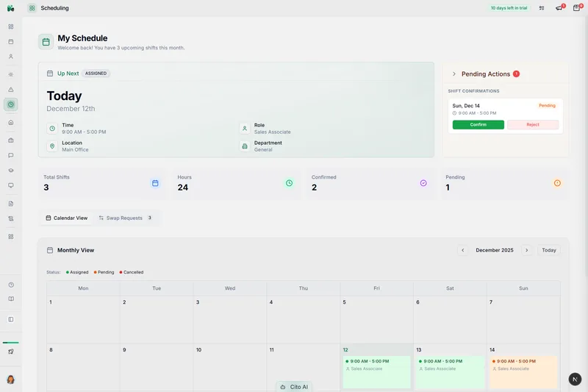
Task: Click the Scheduling module grid icon in the header
Action: click(32, 8)
